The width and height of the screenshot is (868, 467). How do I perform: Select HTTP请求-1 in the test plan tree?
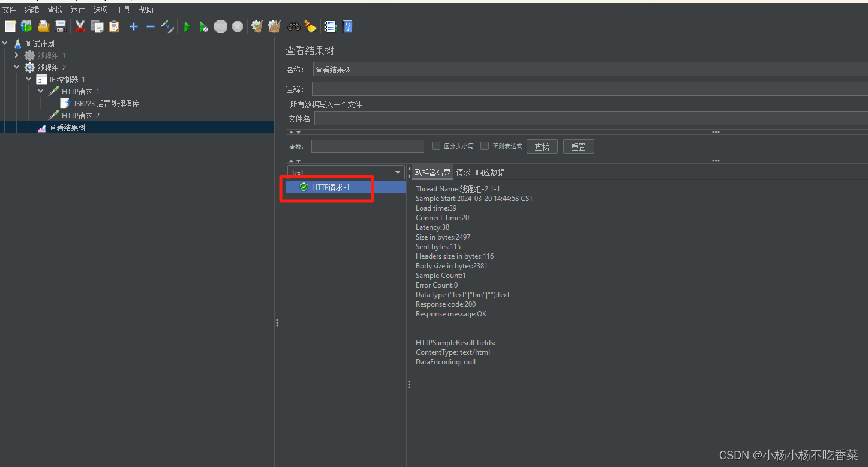pos(80,91)
